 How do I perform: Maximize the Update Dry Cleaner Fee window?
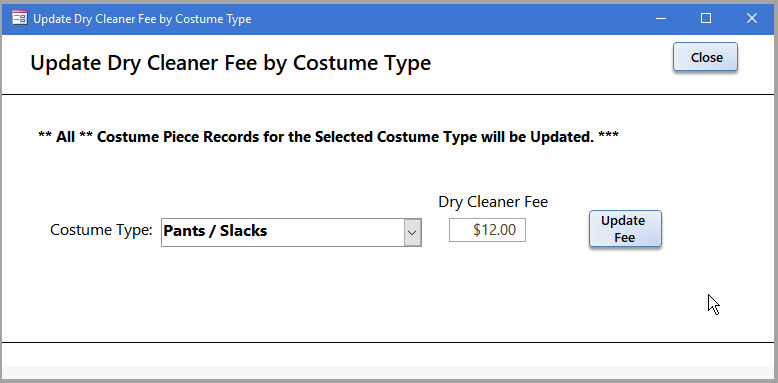pos(706,19)
